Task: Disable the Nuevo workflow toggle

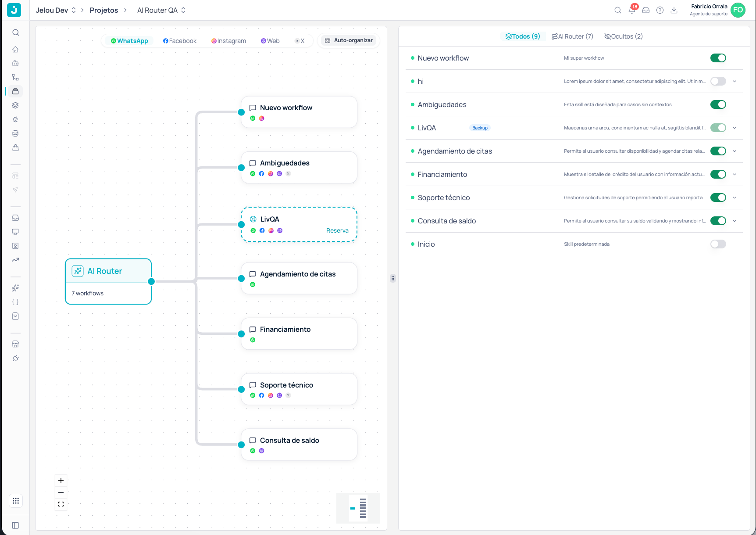Action: tap(718, 58)
